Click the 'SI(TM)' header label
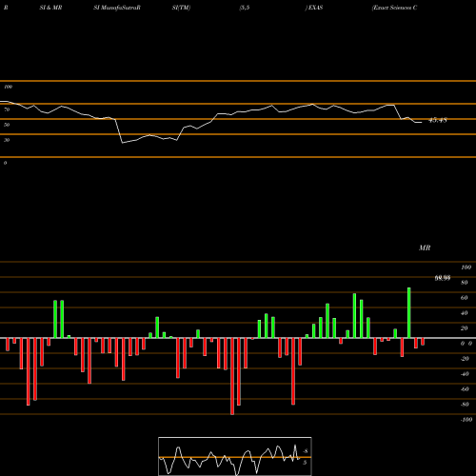This screenshot has height=476, width=476. (x=181, y=8)
